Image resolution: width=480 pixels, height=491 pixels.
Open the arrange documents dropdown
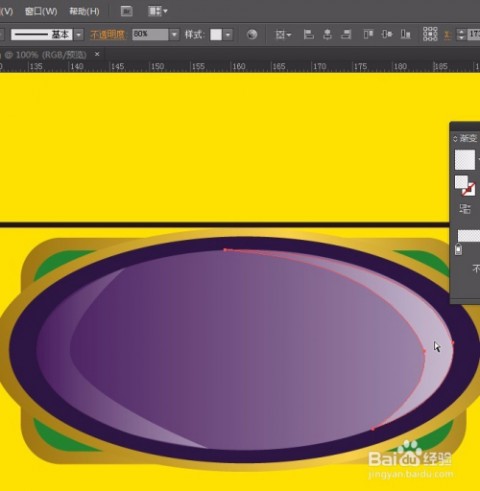click(x=158, y=11)
